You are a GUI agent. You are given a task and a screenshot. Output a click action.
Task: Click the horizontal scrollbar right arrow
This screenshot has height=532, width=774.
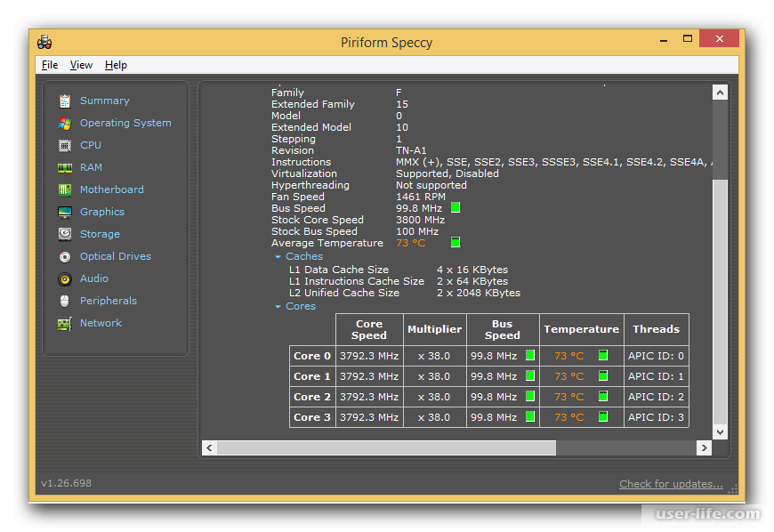pos(704,447)
